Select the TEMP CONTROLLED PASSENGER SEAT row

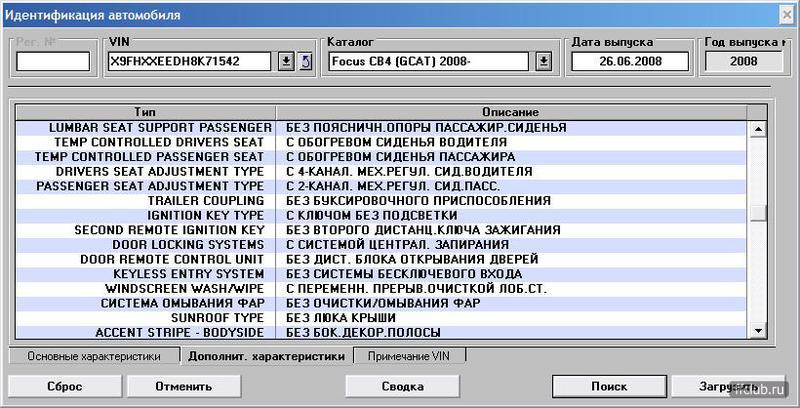382,157
